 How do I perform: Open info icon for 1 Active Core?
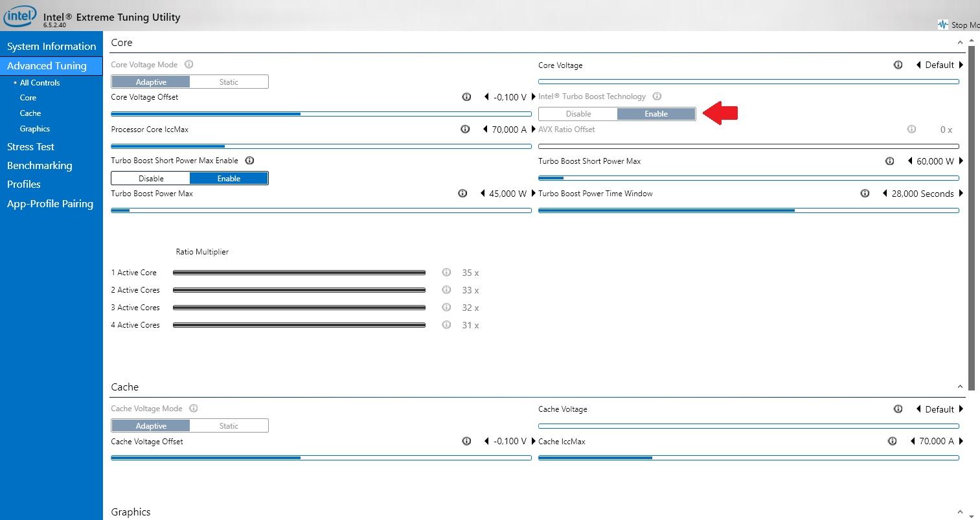(446, 273)
